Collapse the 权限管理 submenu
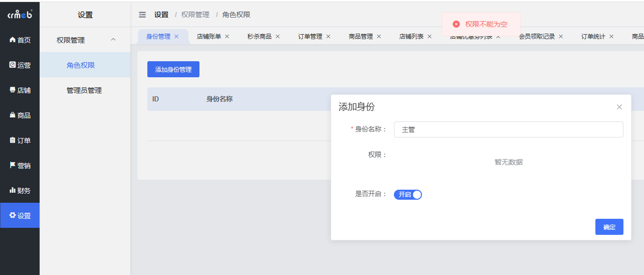The height and width of the screenshot is (275, 644). pyautogui.click(x=113, y=40)
